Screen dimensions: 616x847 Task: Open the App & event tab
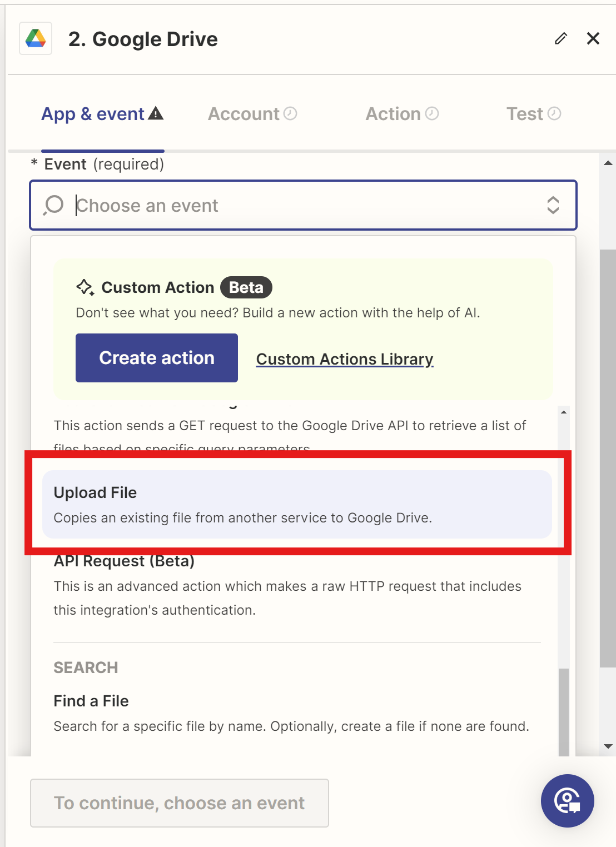click(102, 114)
